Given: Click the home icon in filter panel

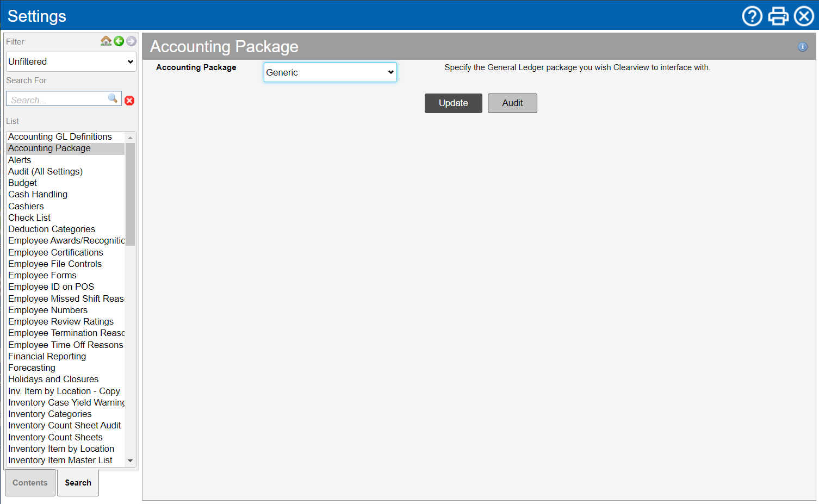Looking at the screenshot, I should [106, 41].
